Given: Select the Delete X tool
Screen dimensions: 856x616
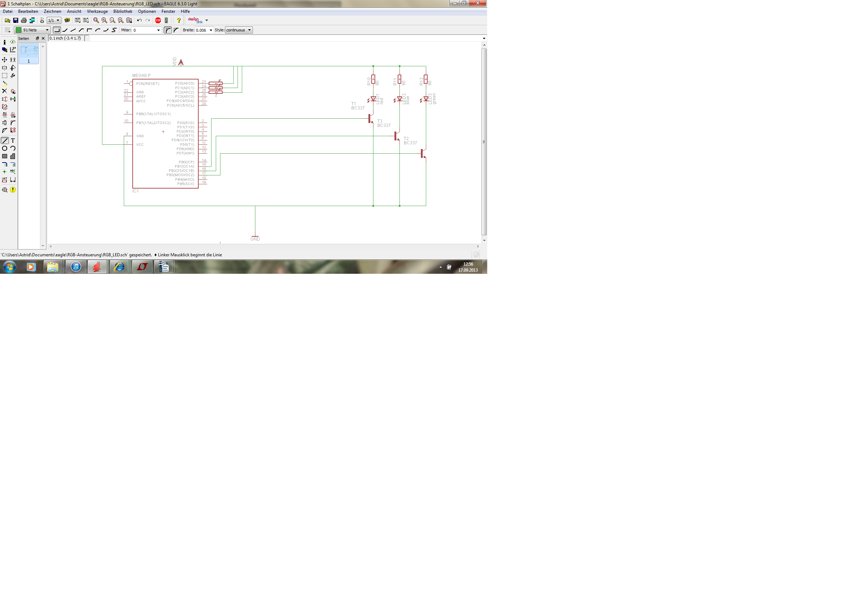Looking at the screenshot, I should (5, 91).
